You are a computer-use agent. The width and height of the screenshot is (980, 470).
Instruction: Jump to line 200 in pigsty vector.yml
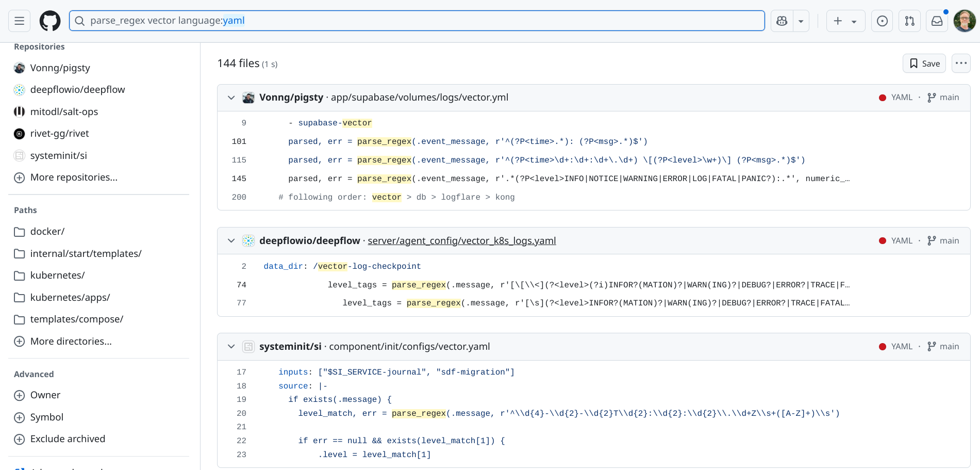[239, 197]
